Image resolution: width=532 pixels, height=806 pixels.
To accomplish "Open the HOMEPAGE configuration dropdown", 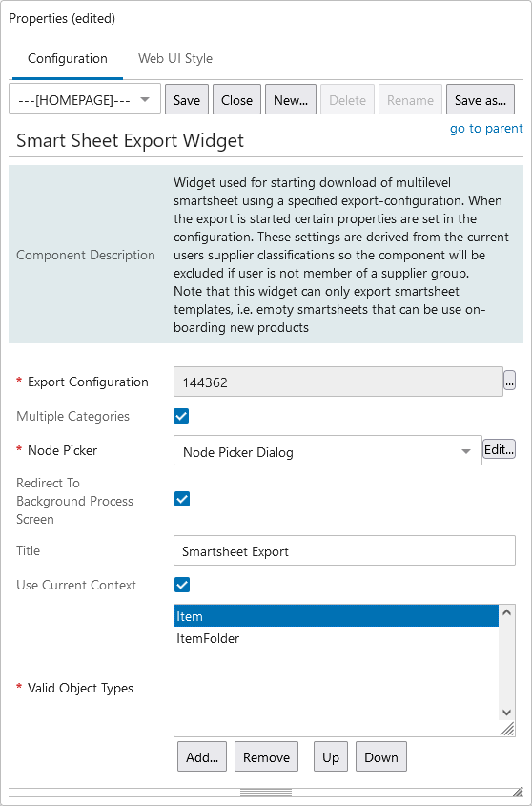I will click(x=85, y=100).
